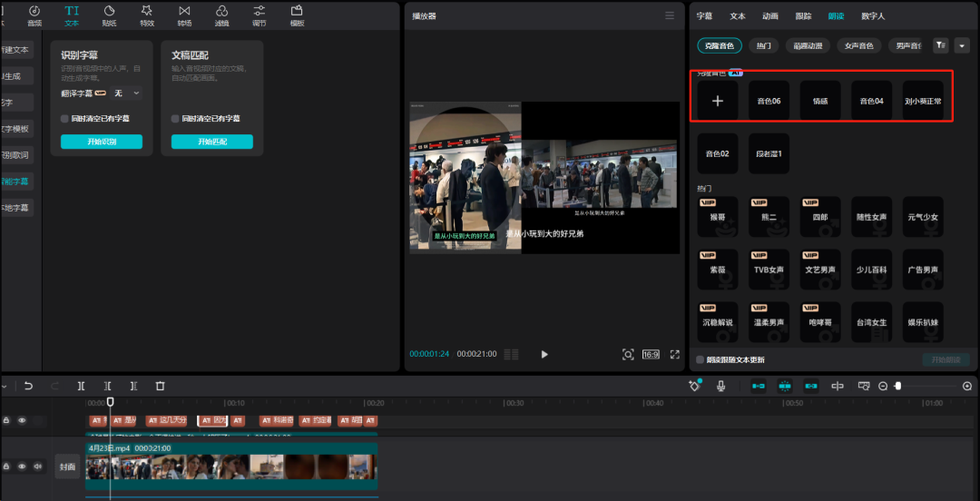The image size is (980, 501).
Task: Open the 调节 adjustment panel
Action: [x=260, y=15]
